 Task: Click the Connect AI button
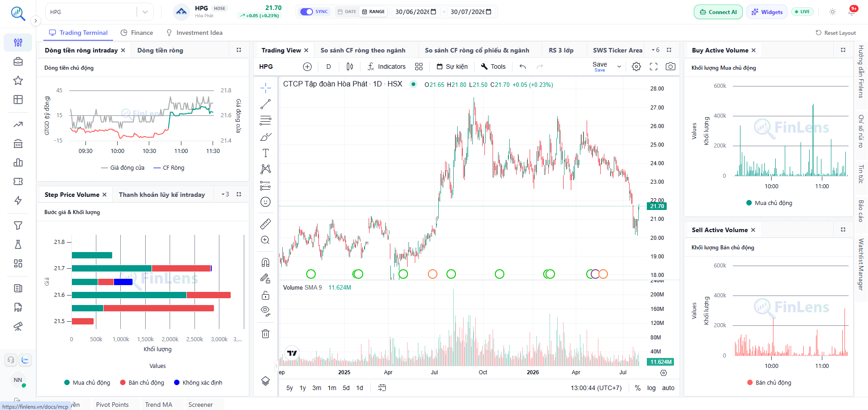tap(718, 12)
